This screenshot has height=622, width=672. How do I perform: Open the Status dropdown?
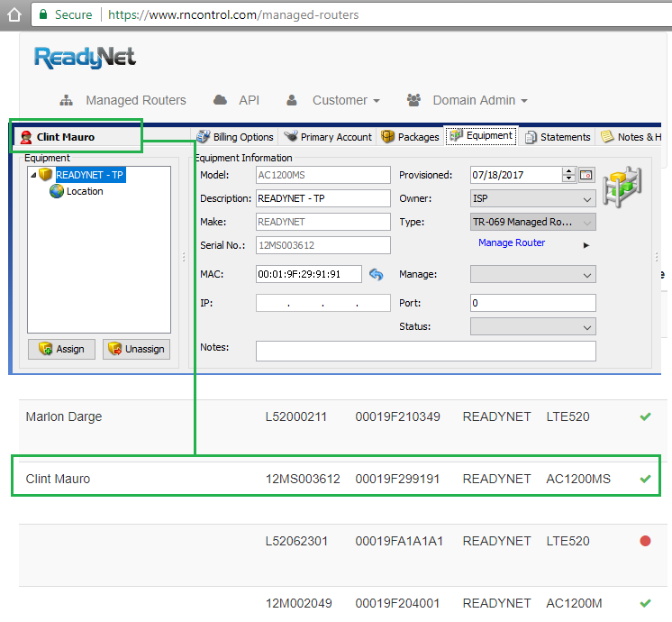tap(532, 327)
